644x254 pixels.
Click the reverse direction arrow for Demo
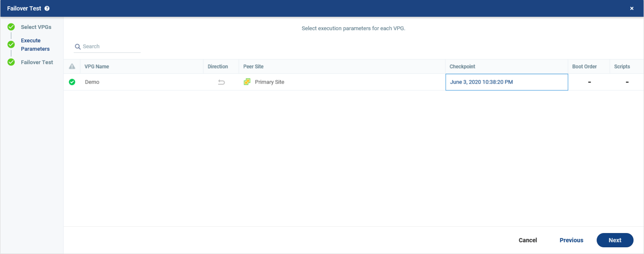point(221,82)
